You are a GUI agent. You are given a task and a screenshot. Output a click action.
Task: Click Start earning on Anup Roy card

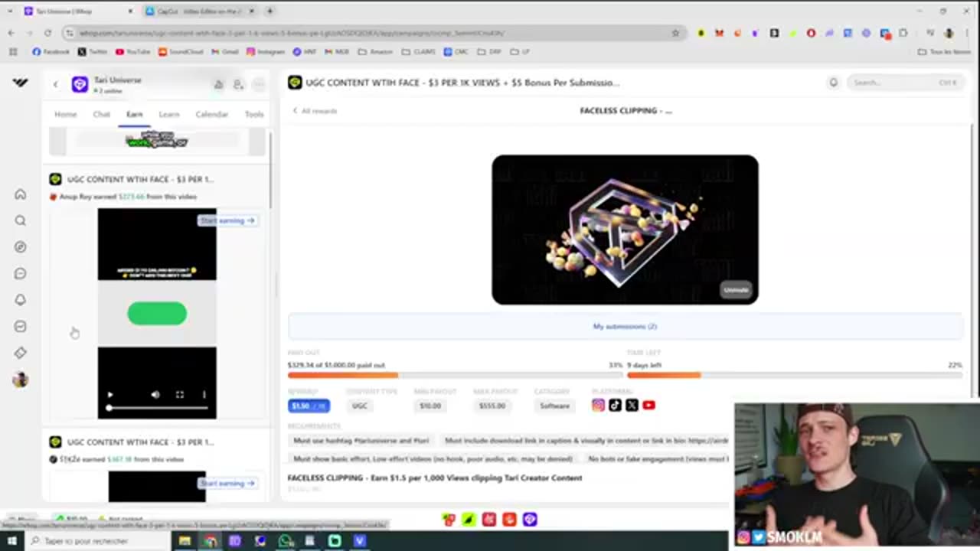point(228,220)
